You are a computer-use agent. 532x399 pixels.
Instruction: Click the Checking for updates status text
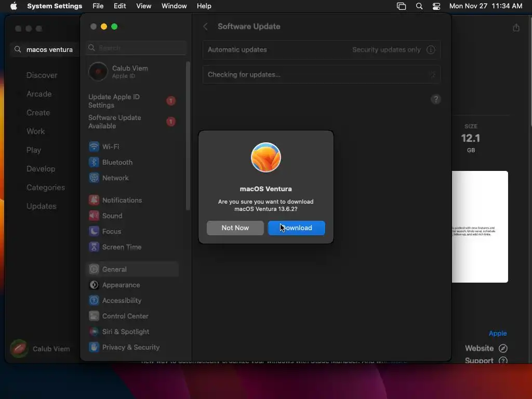(x=244, y=75)
